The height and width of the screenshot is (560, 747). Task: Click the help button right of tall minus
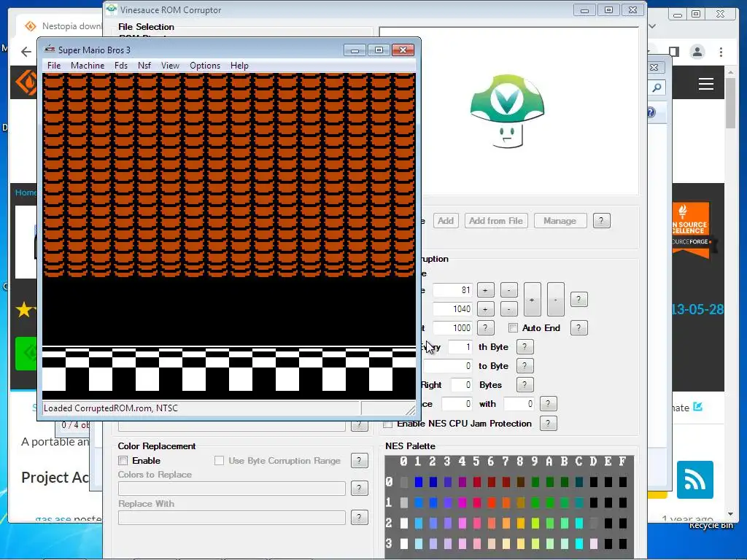[578, 300]
